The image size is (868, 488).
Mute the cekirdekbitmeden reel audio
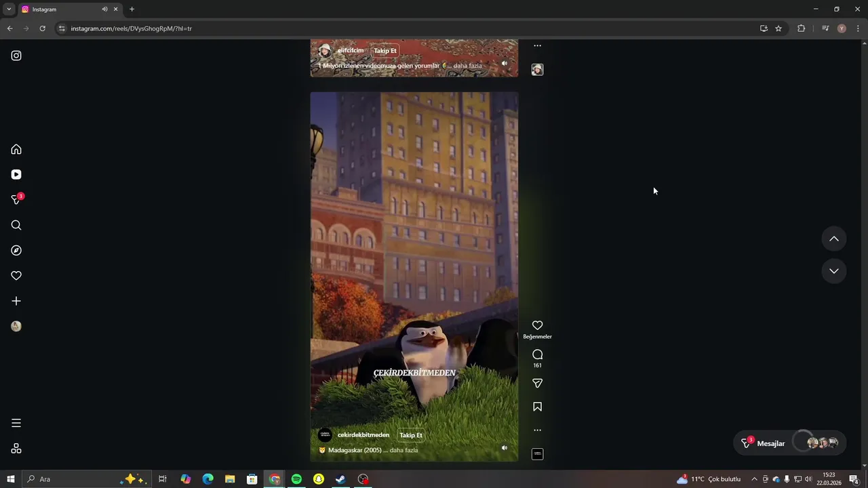504,448
